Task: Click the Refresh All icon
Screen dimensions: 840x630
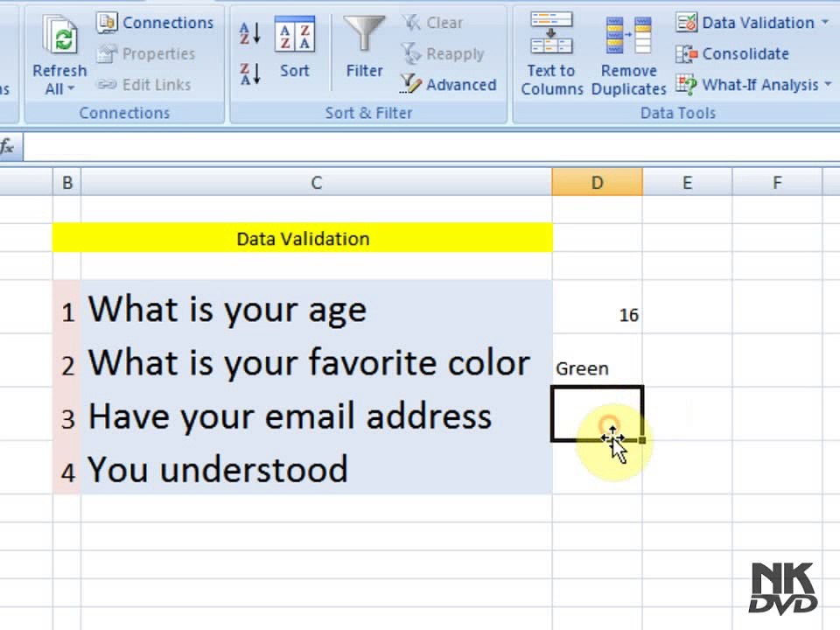Action: (x=59, y=36)
